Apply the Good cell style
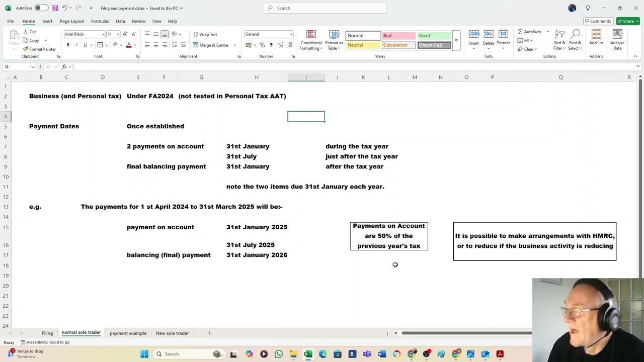Image resolution: width=644 pixels, height=362 pixels. [434, 36]
